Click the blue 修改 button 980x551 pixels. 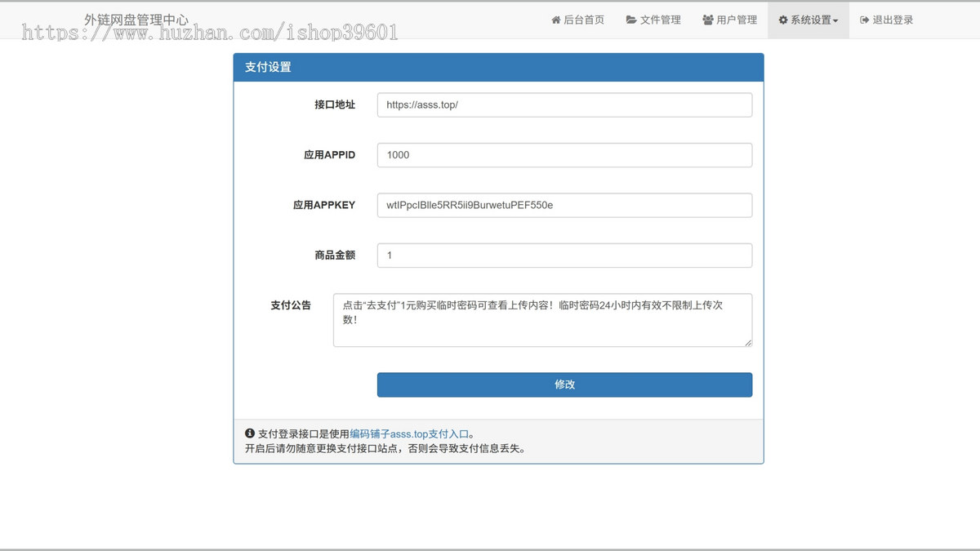(564, 384)
